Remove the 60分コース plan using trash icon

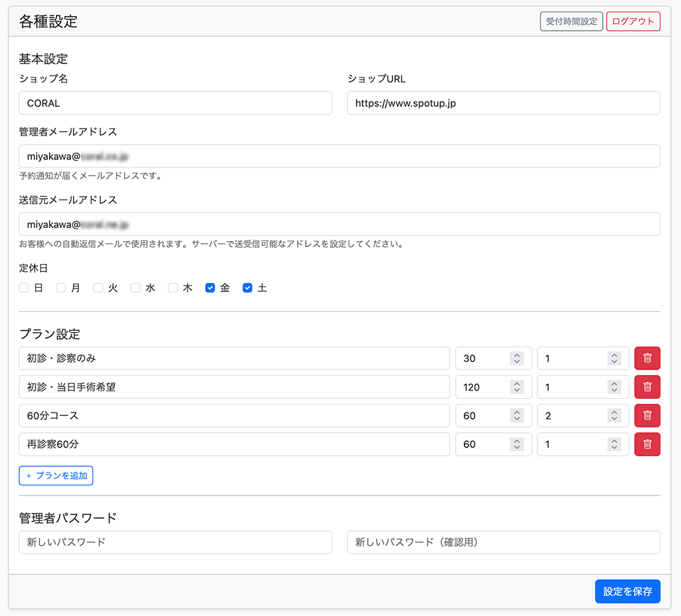(647, 415)
